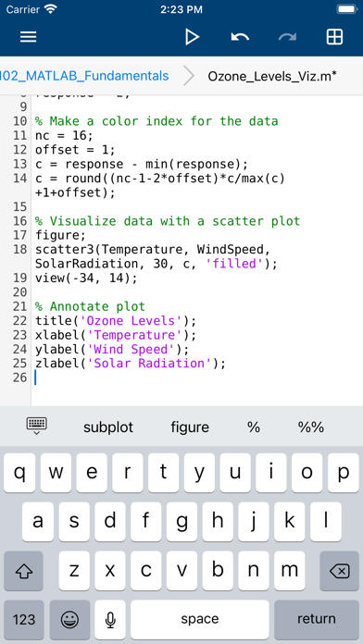The width and height of the screenshot is (363, 644).
Task: Go to the 02_MATLAB_Fundamentals folder breadcrumb
Action: click(x=84, y=76)
